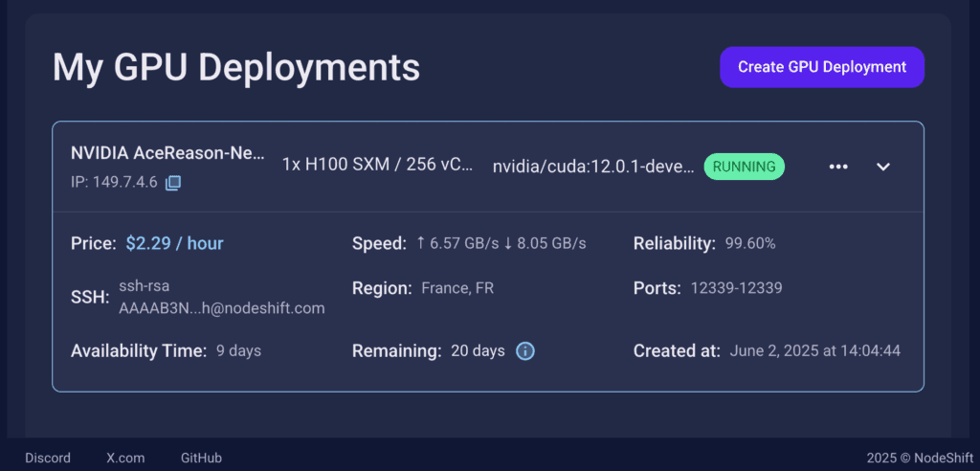Copy the IP address 149.7.4.6
Screen dimensions: 980x471
[173, 183]
